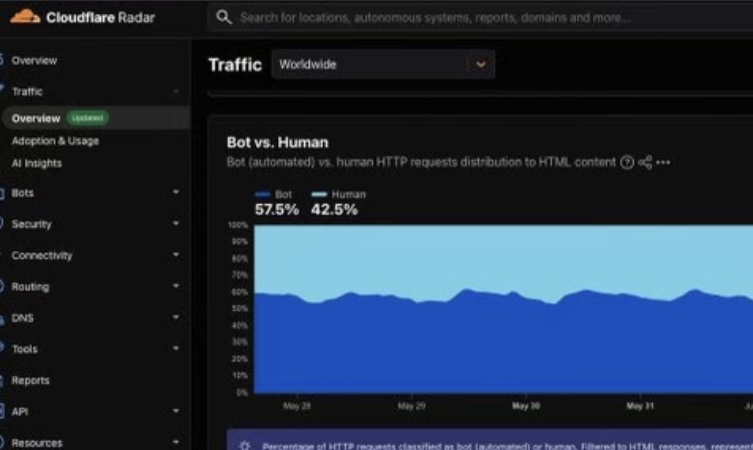753x450 pixels.
Task: Click the search magnifier icon
Action: [224, 17]
